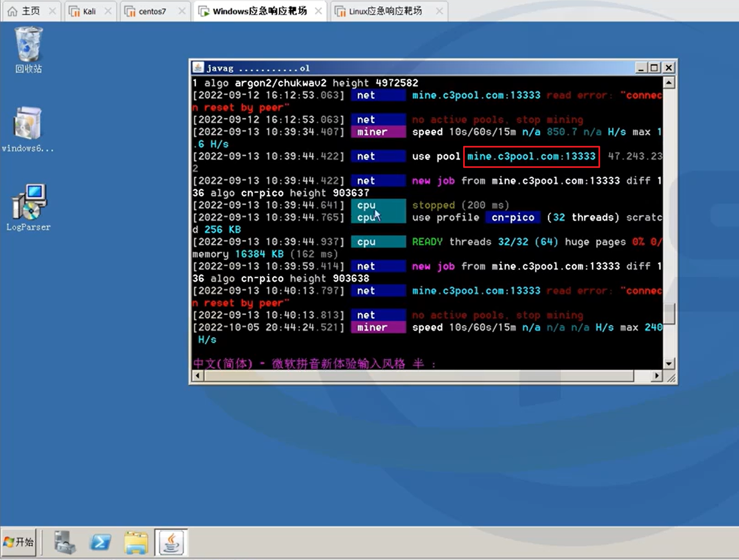Close the centos7 tab
Image resolution: width=739 pixels, height=560 pixels.
[182, 11]
